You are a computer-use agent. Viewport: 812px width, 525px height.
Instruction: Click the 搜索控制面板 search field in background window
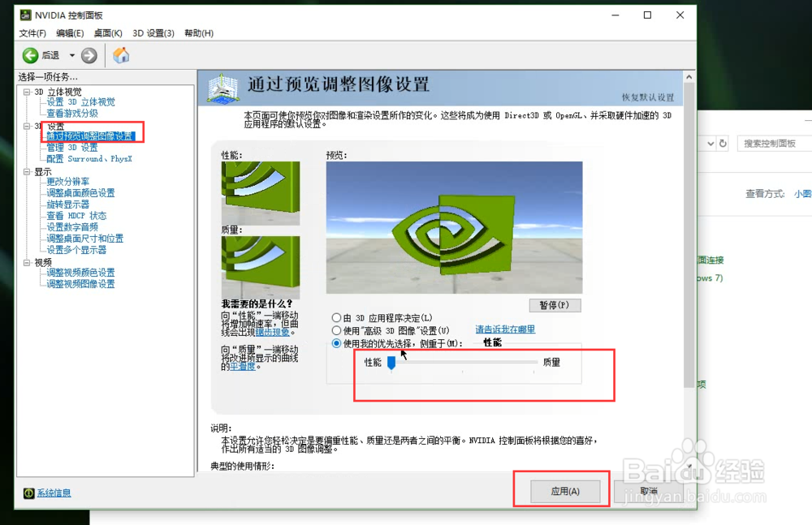[774, 144]
